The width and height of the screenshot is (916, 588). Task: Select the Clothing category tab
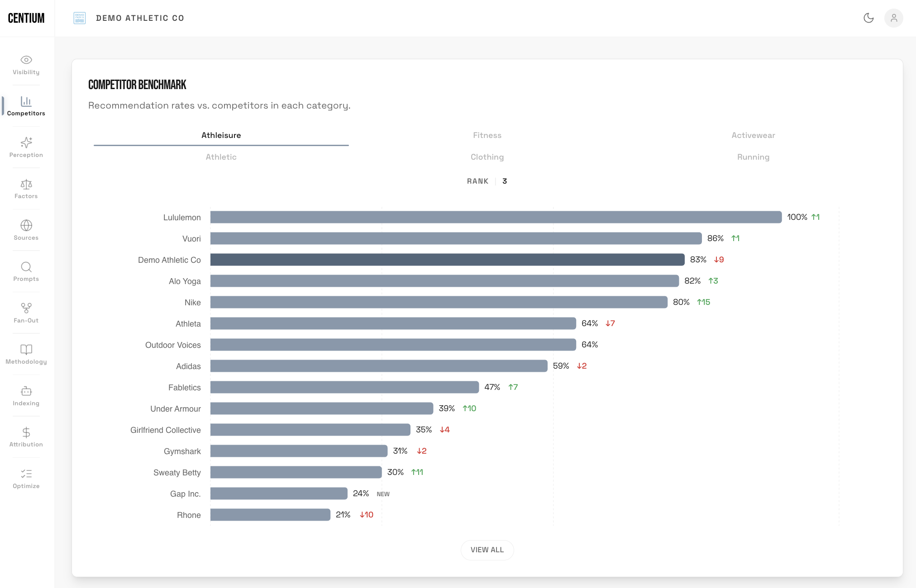click(x=487, y=157)
